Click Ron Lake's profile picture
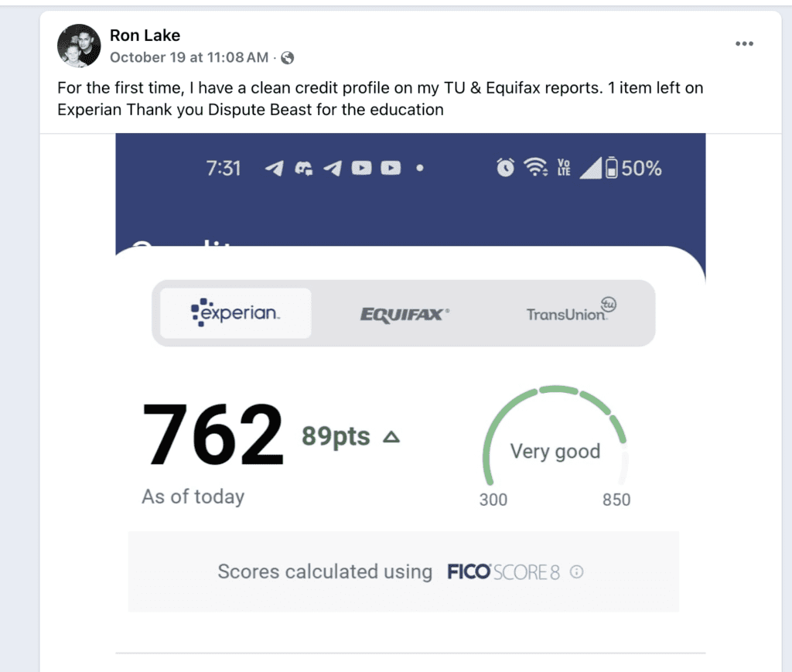Viewport: 792px width, 672px height. pyautogui.click(x=79, y=46)
